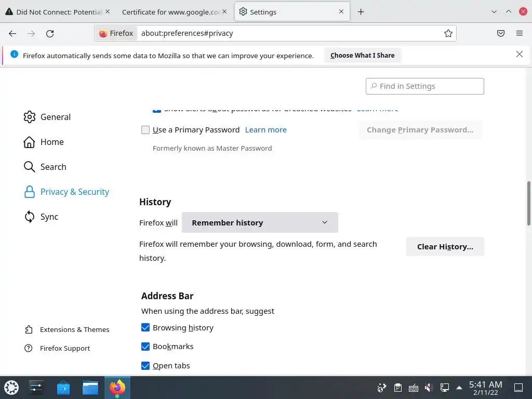Click the address bar URL text
The width and height of the screenshot is (532, 399).
tap(187, 33)
